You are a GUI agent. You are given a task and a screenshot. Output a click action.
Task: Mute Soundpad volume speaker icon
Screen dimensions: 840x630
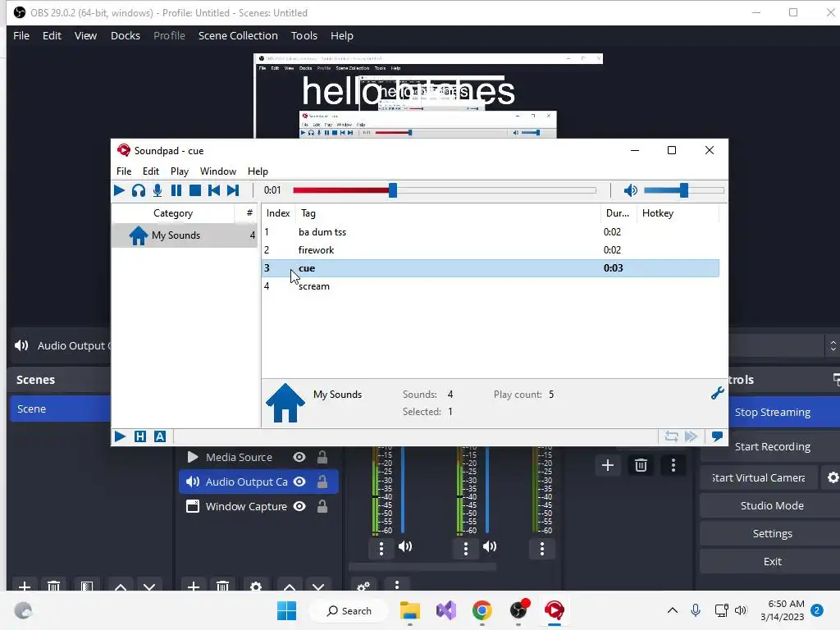tap(631, 190)
